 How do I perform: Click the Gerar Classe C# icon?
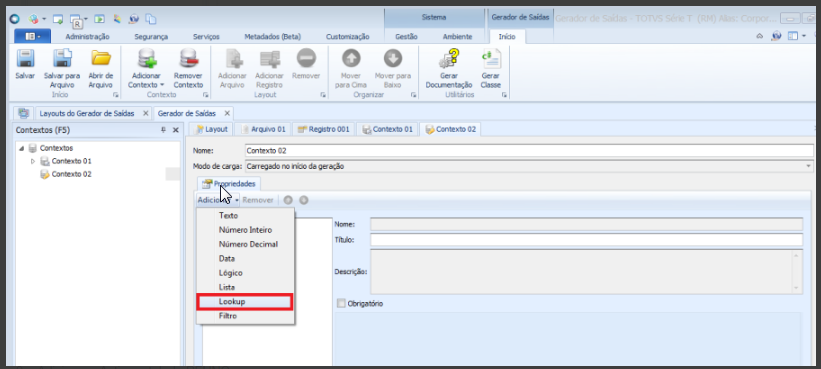click(x=491, y=58)
